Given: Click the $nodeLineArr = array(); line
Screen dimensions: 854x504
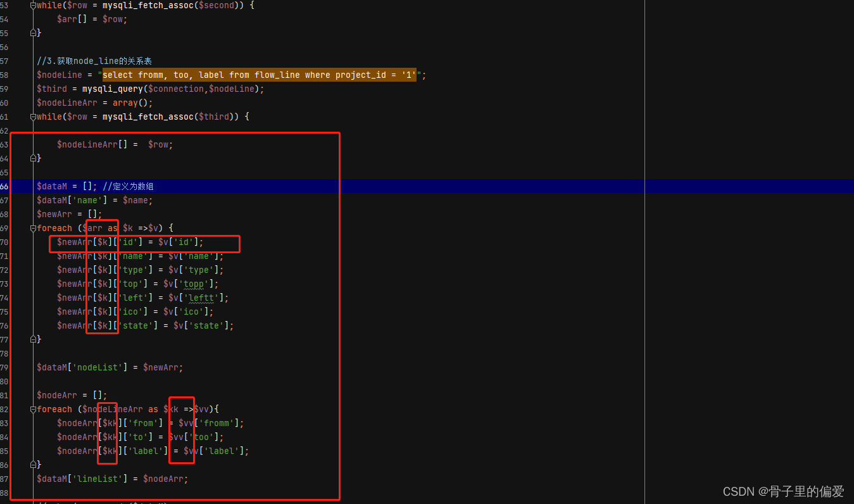Looking at the screenshot, I should (95, 103).
